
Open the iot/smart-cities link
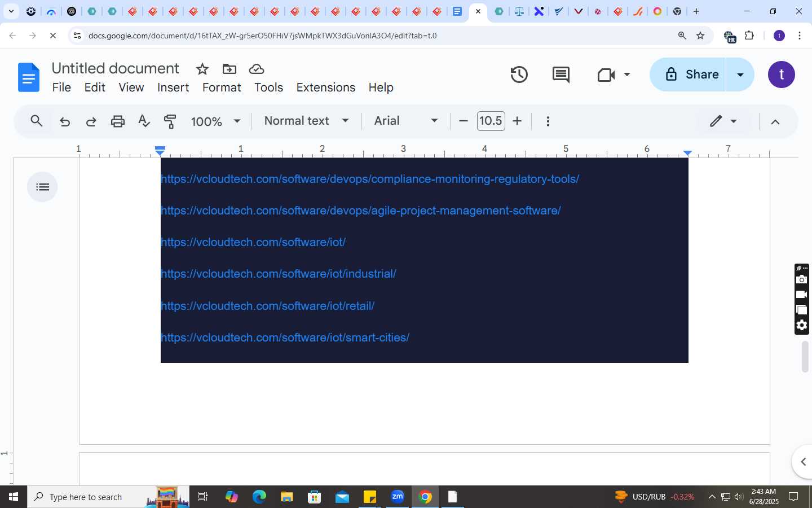(x=285, y=338)
